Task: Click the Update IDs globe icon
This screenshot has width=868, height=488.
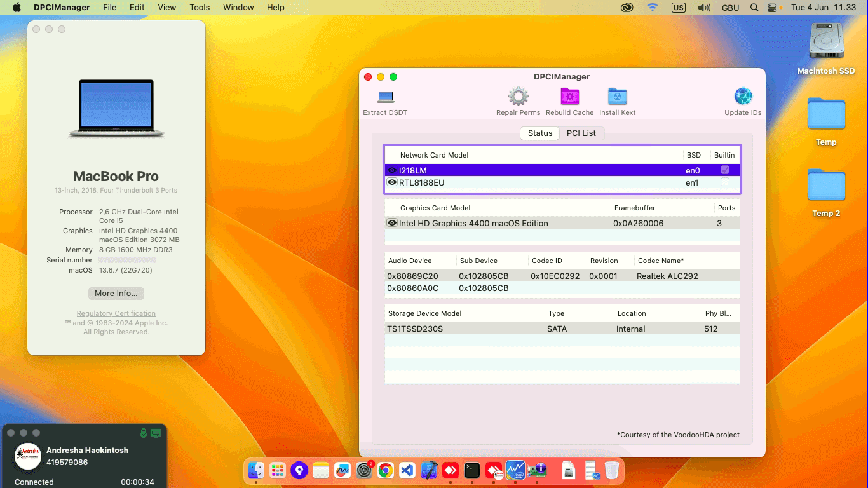Action: [743, 97]
